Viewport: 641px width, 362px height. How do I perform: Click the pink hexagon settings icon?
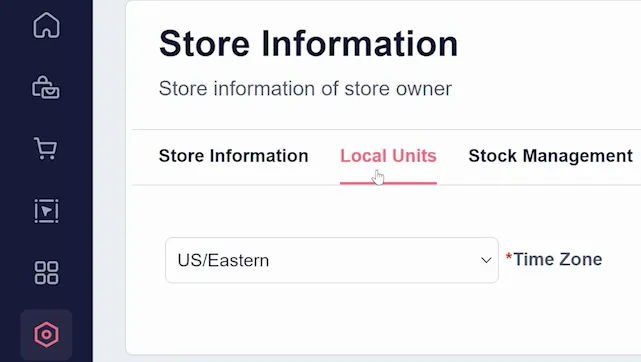[46, 335]
